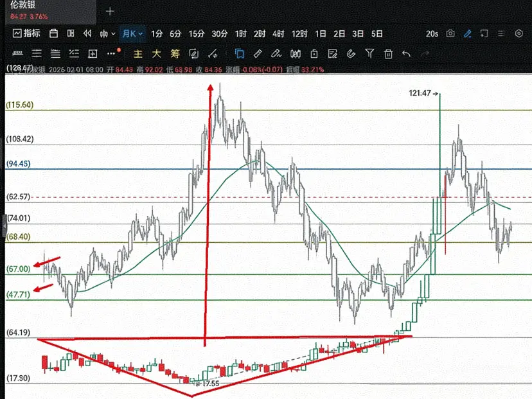
Task: Click the (94.45) price level label
Action: coord(19,164)
